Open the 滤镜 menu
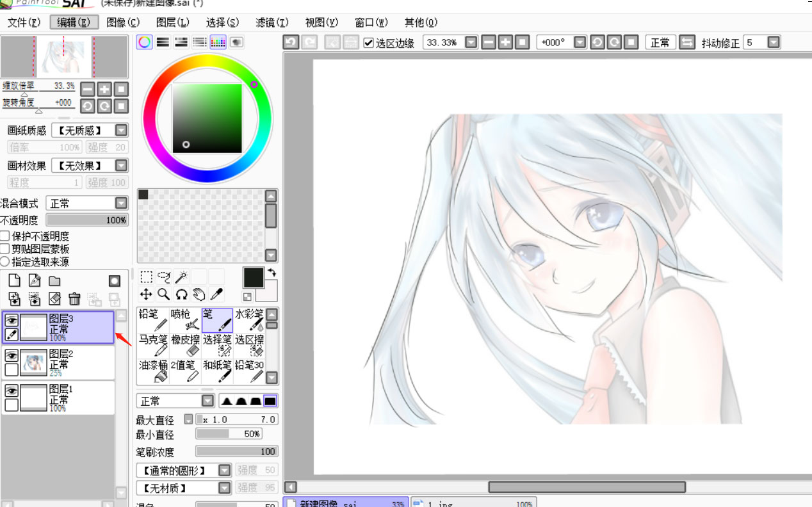 272,22
